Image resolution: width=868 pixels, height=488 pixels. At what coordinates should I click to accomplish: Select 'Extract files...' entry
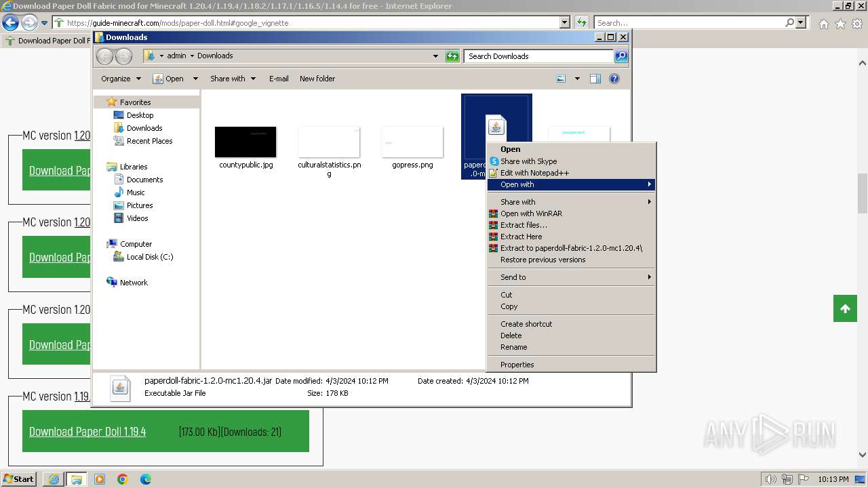571,225
